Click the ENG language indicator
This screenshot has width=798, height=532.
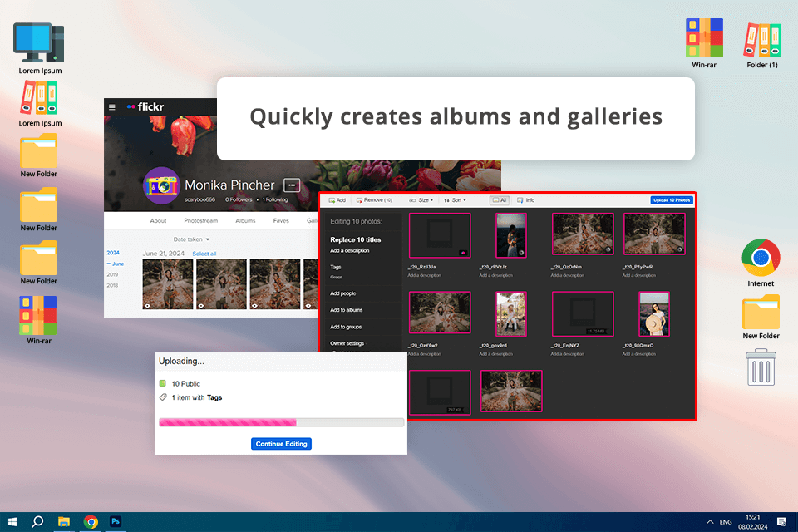pos(725,522)
